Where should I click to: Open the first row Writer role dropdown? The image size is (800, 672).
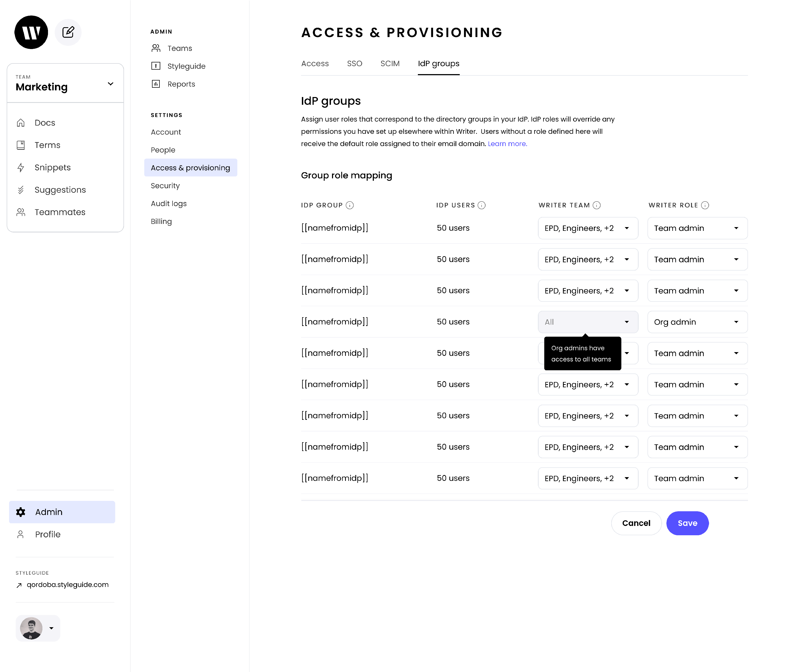pos(698,228)
